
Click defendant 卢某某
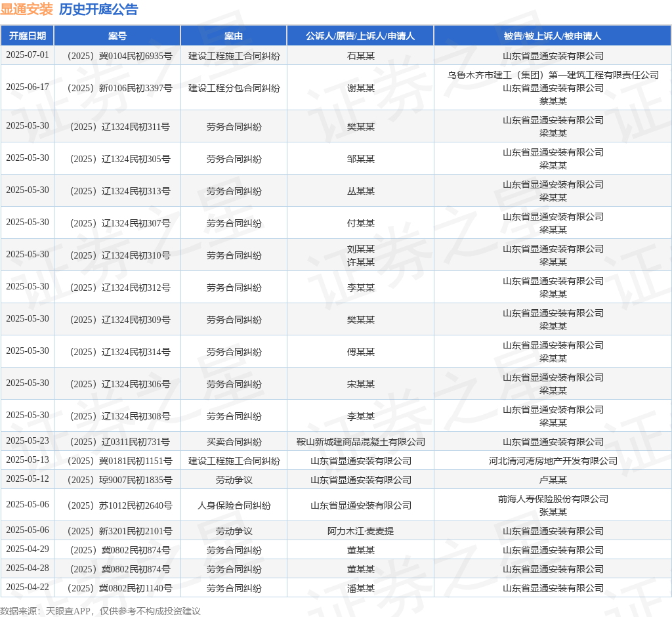tap(553, 480)
